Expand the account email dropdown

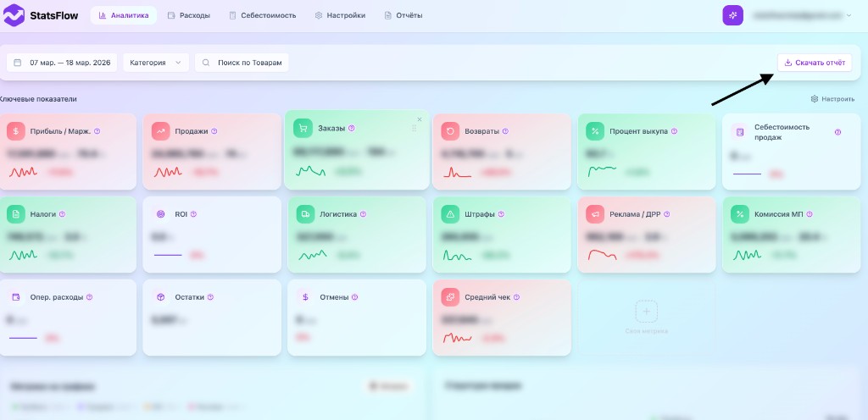(802, 15)
